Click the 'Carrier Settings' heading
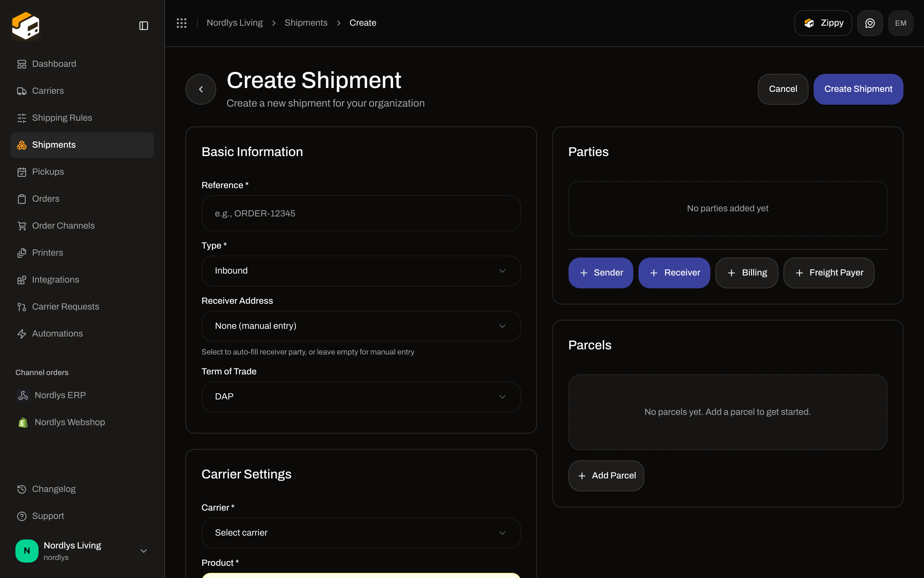This screenshot has height=578, width=924. (246, 474)
